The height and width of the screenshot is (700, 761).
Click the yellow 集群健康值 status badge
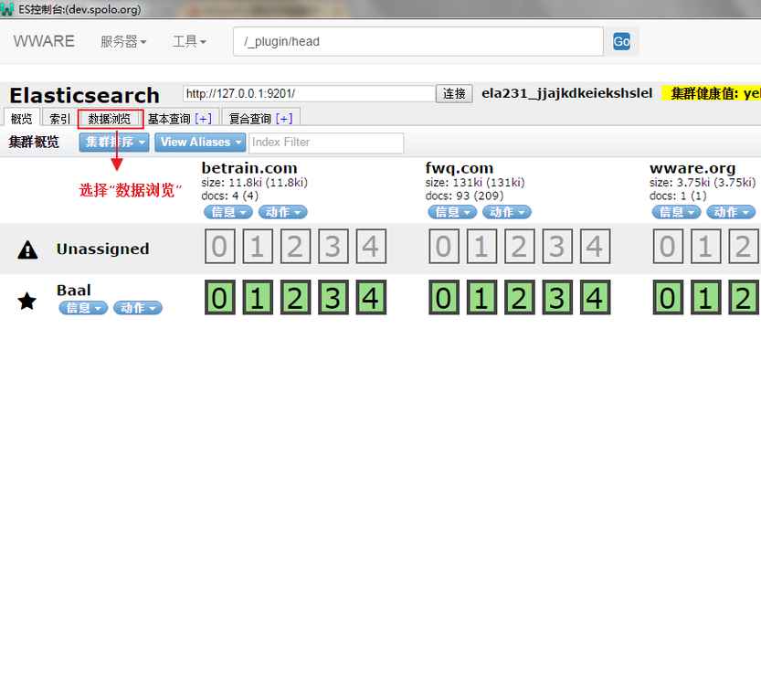click(x=712, y=93)
